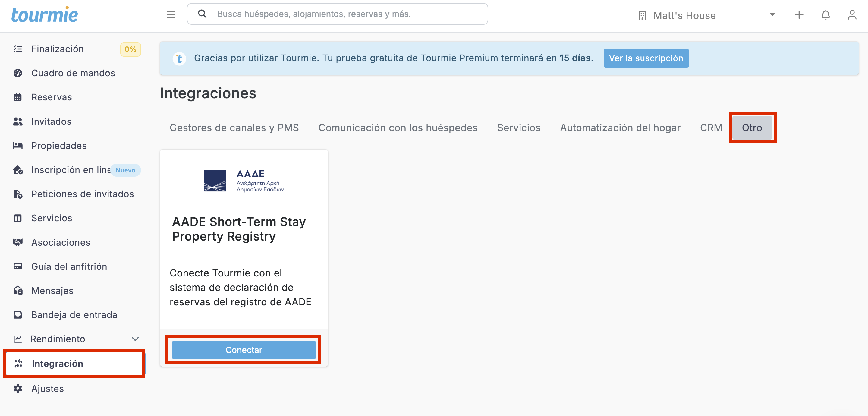The width and height of the screenshot is (868, 416).
Task: Open Bandeja de entrada inbox icon
Action: click(17, 314)
